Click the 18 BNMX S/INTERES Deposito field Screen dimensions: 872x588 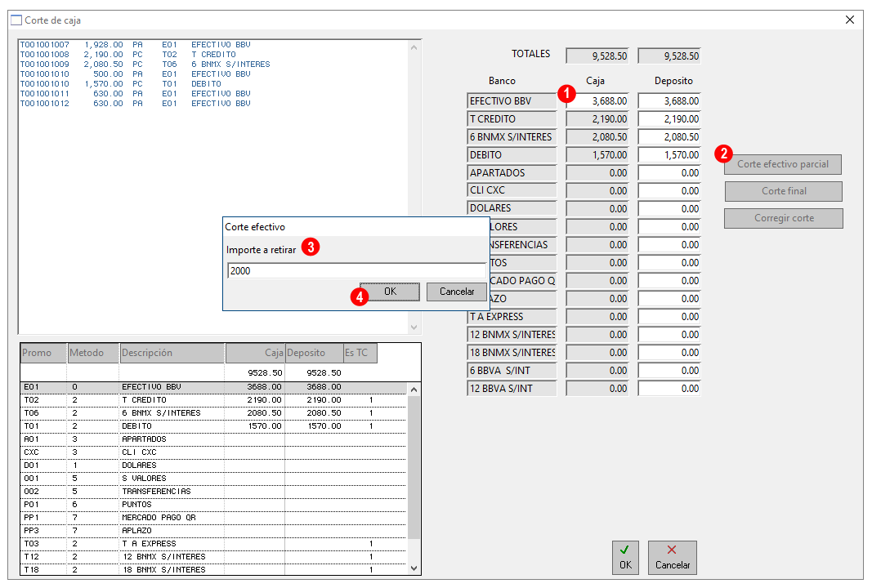(x=669, y=352)
